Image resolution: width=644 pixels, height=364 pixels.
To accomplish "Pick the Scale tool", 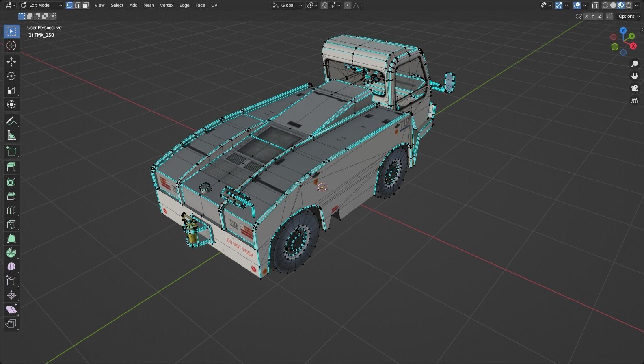I will tap(11, 90).
